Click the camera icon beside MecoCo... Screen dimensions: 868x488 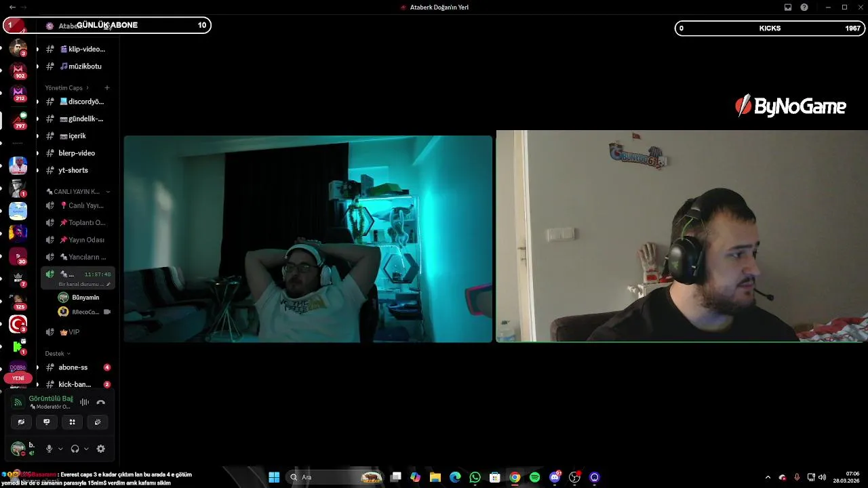pos(106,312)
